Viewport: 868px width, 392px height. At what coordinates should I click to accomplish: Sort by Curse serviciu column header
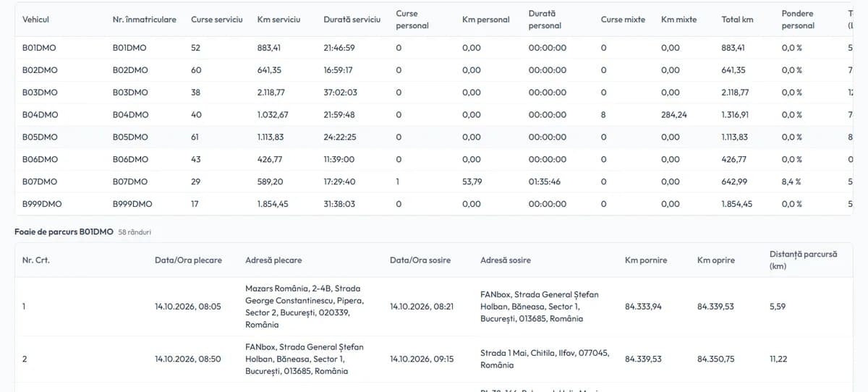(x=217, y=20)
